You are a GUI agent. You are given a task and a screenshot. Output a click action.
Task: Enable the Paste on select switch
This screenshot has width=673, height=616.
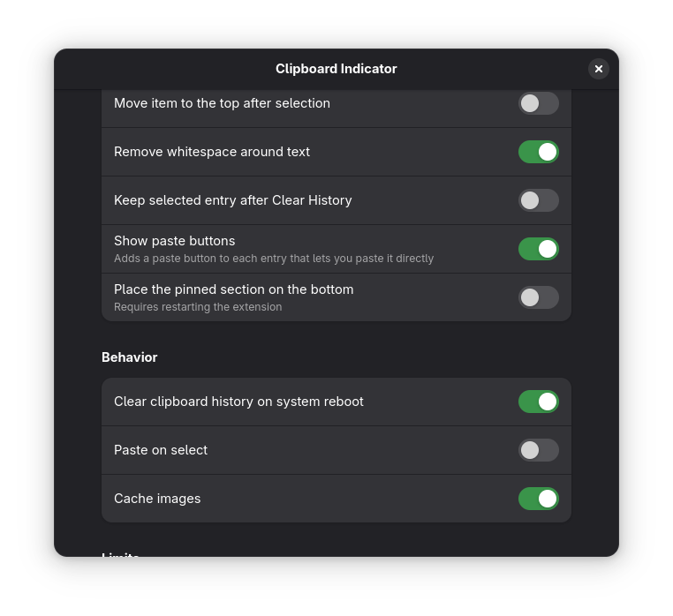click(x=538, y=450)
